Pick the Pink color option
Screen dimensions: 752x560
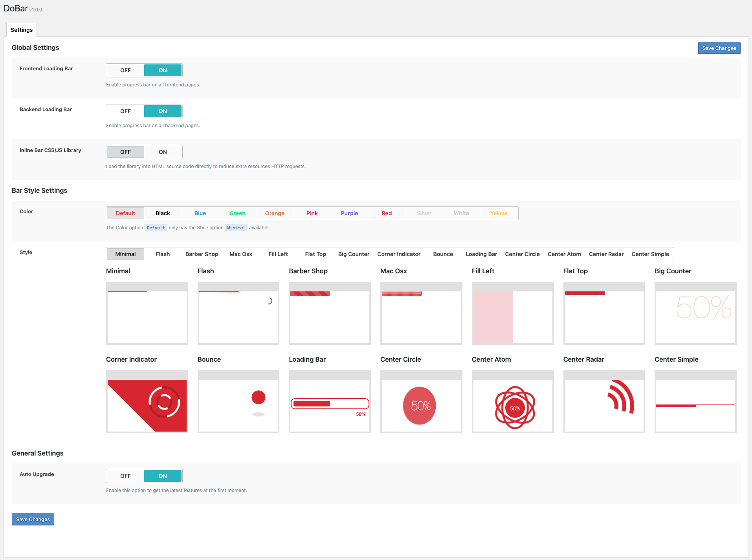312,213
